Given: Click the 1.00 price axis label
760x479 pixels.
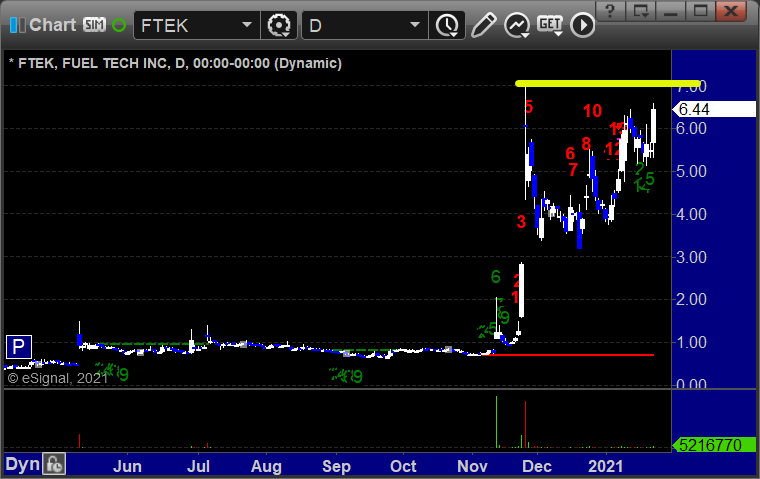Looking at the screenshot, I should click(691, 342).
